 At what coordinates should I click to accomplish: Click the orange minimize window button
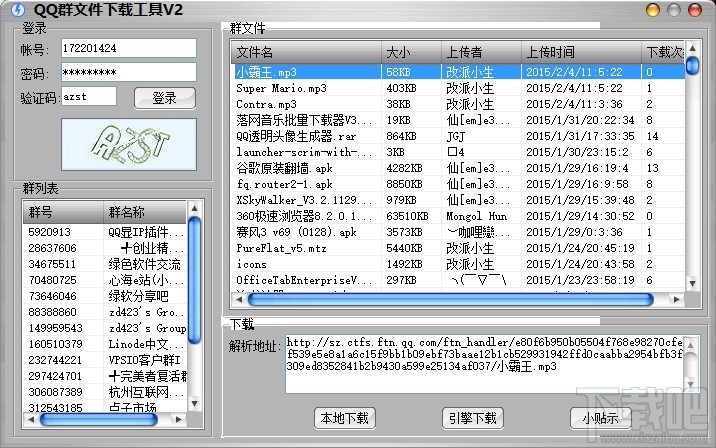[653, 10]
